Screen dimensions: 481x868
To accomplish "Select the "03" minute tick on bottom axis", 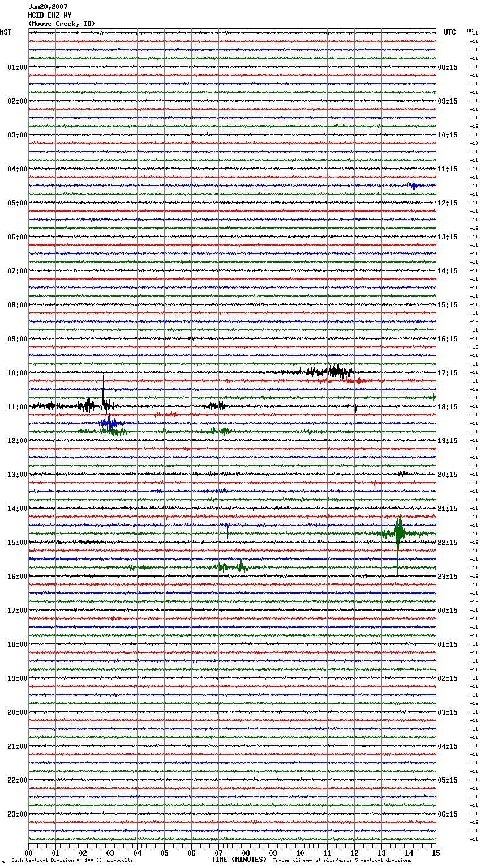I will [110, 853].
